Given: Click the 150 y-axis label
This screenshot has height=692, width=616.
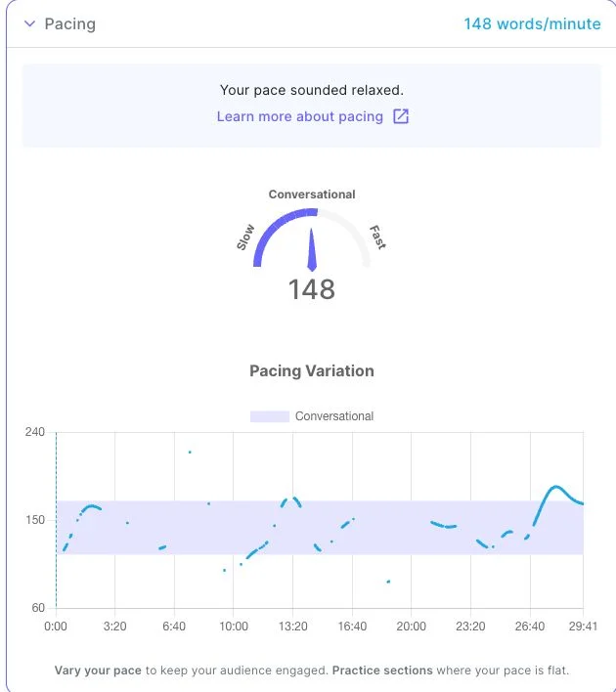Looking at the screenshot, I should [x=35, y=520].
